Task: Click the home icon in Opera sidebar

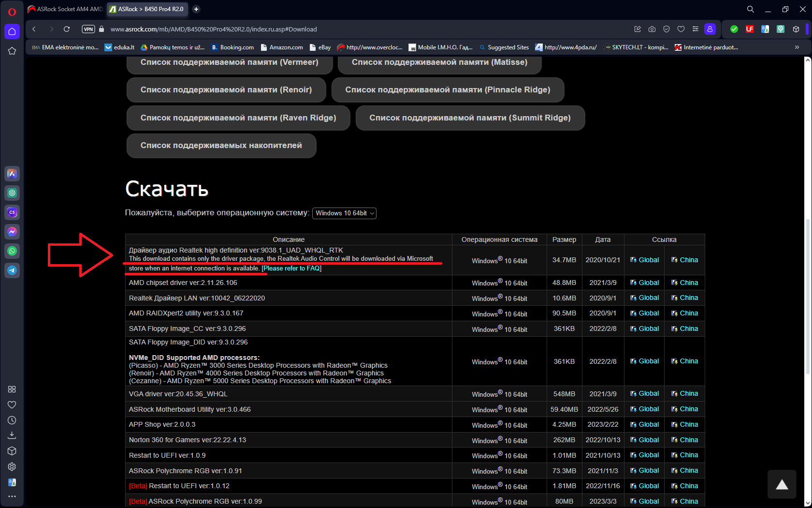Action: (x=12, y=31)
